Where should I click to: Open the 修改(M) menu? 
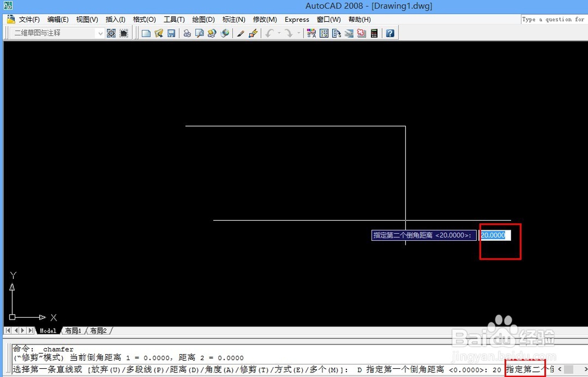[265, 19]
